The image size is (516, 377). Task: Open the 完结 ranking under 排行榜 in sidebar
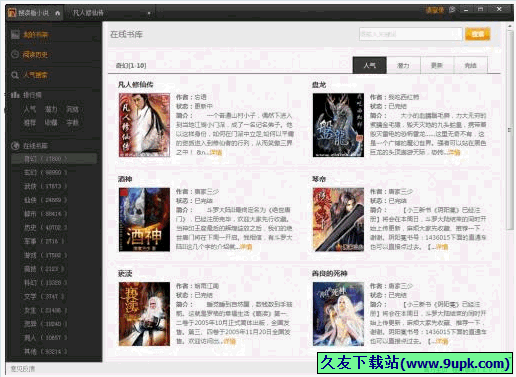(x=72, y=109)
